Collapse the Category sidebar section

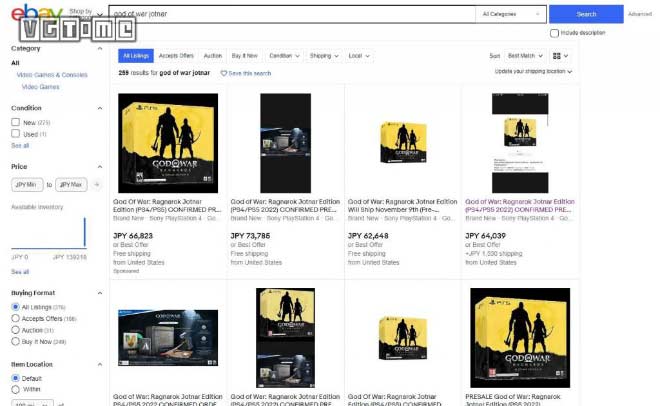pyautogui.click(x=100, y=48)
